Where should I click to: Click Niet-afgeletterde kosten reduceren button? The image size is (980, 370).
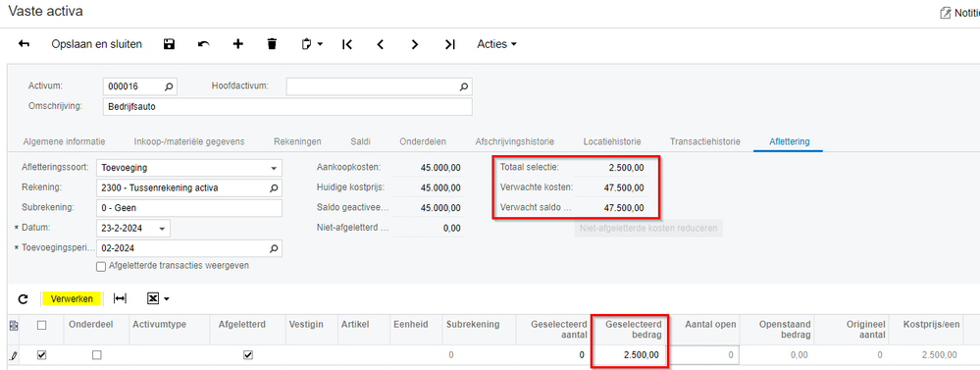point(648,228)
